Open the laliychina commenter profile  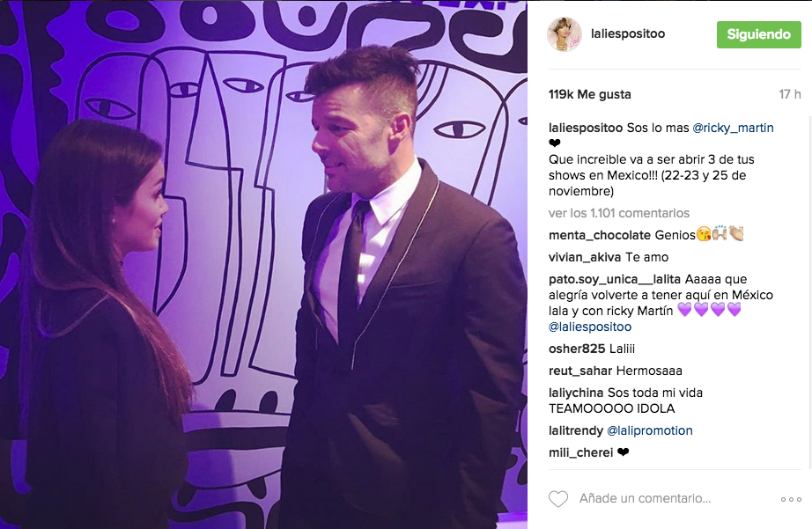tap(576, 393)
